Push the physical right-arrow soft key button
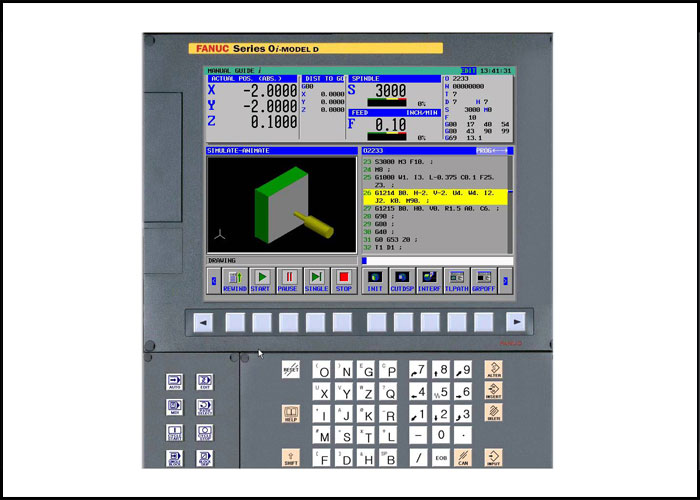The height and width of the screenshot is (500, 700). tap(516, 322)
